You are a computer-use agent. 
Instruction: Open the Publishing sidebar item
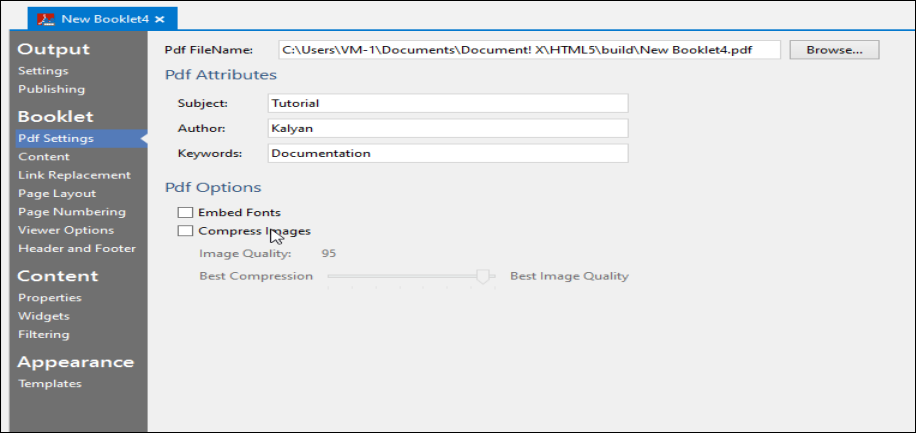(x=51, y=89)
